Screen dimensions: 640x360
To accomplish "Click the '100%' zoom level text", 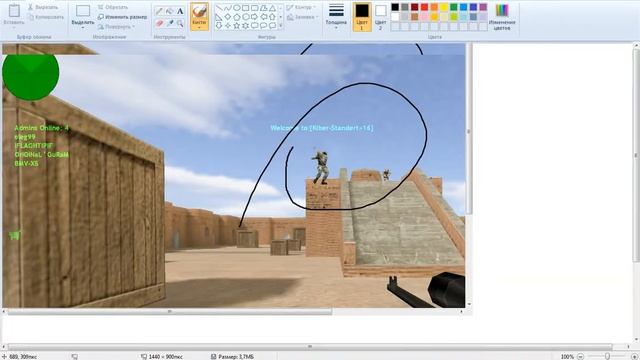I will [x=567, y=357].
